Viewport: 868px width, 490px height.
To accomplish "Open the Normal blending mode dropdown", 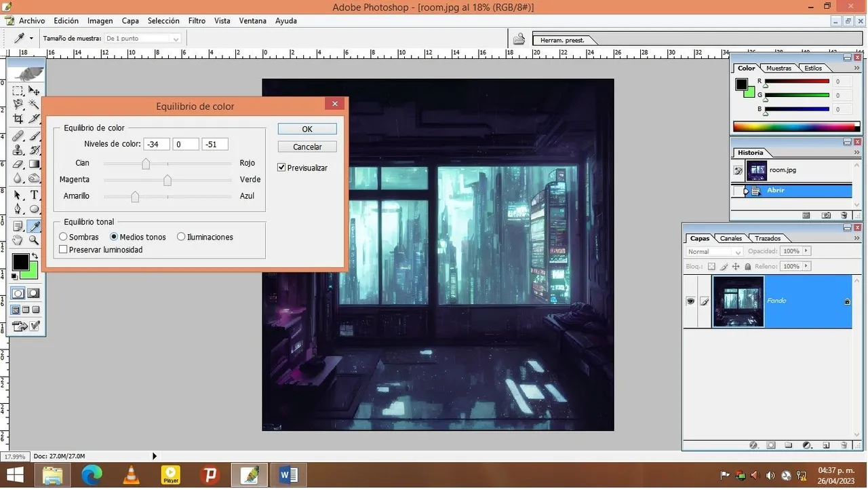I will click(x=714, y=251).
